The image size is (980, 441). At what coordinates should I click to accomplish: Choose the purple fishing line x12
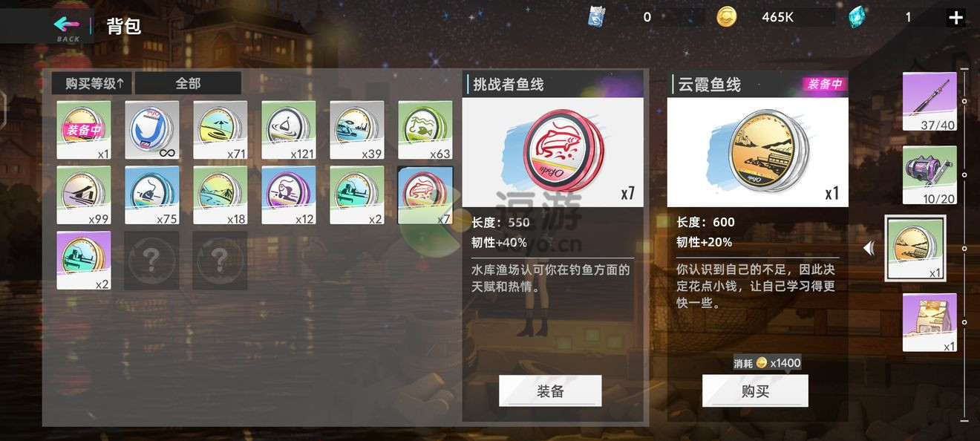[289, 195]
